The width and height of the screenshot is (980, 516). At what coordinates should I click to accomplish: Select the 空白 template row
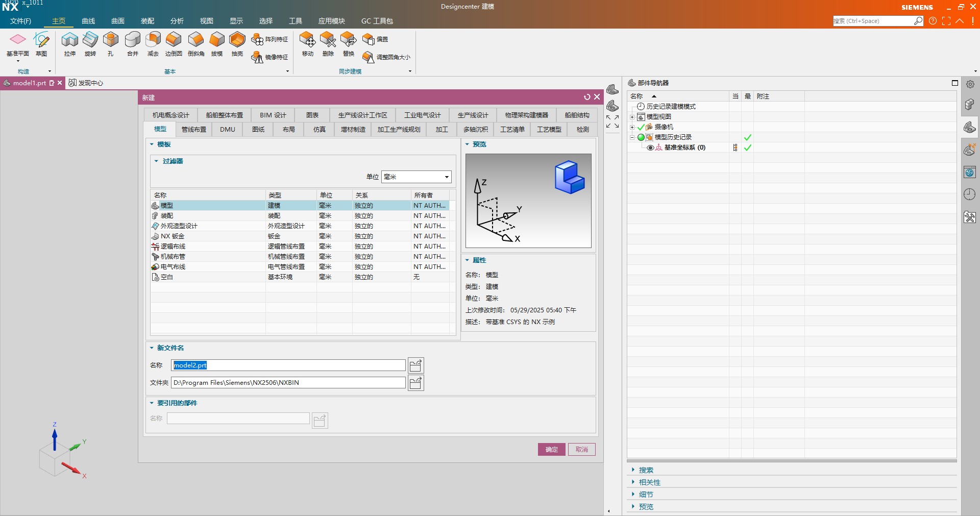300,277
